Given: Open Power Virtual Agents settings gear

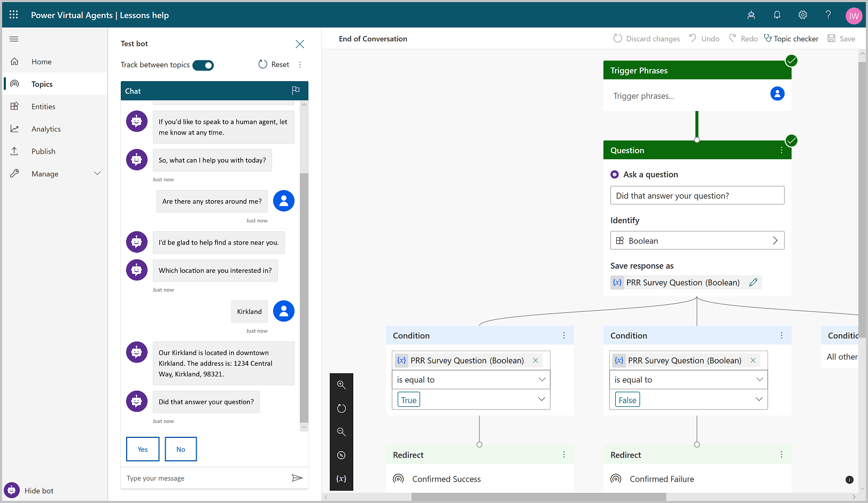Looking at the screenshot, I should 803,15.
